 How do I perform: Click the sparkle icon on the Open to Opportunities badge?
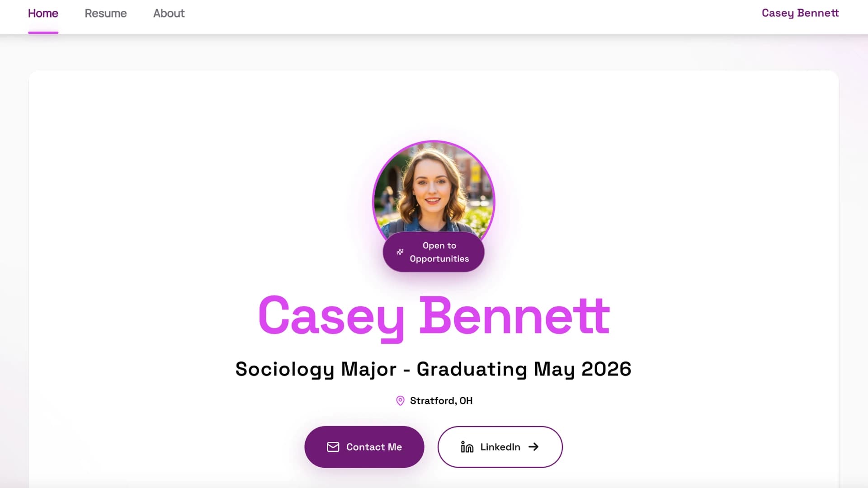(400, 252)
